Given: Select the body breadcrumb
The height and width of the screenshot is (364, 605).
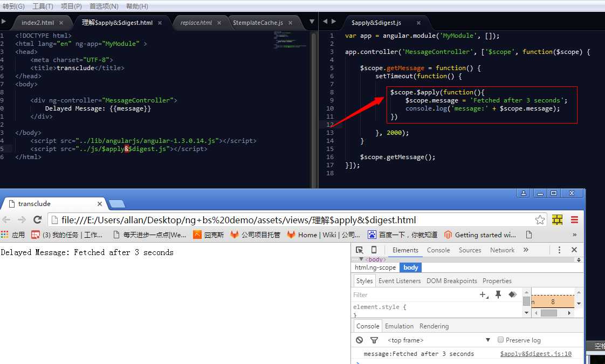Looking at the screenshot, I should (x=410, y=267).
